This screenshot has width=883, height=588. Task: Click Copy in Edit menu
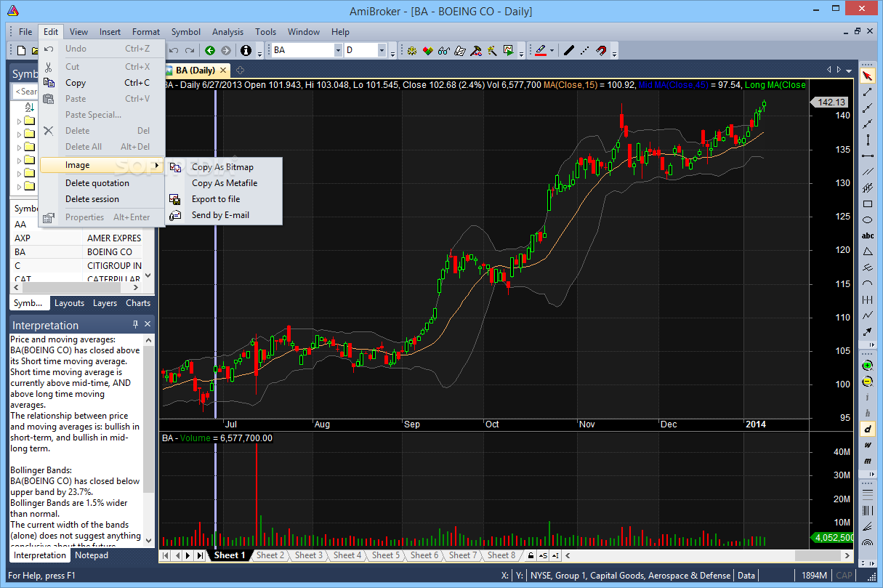point(102,83)
